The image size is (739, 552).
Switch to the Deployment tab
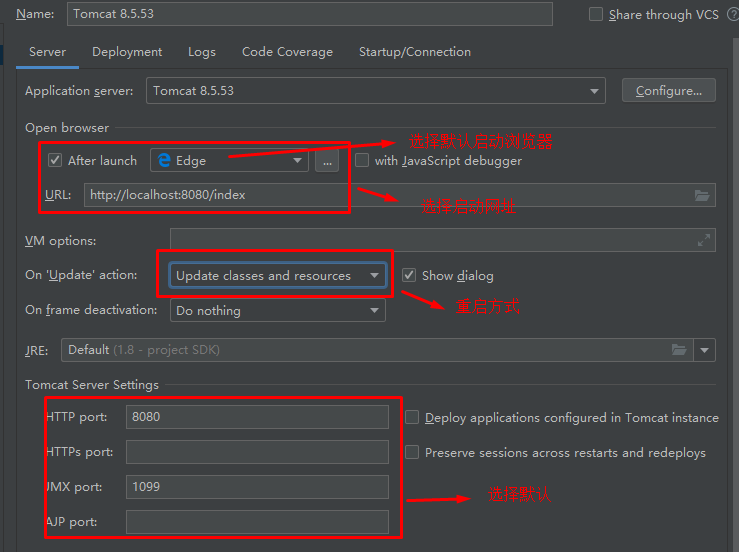point(127,52)
